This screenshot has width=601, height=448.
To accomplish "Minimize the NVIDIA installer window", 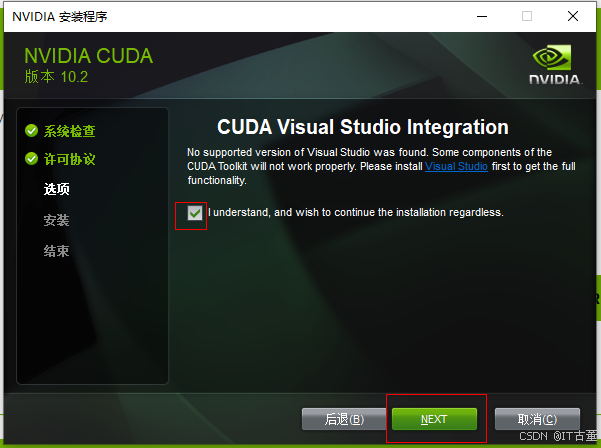I will coord(482,16).
